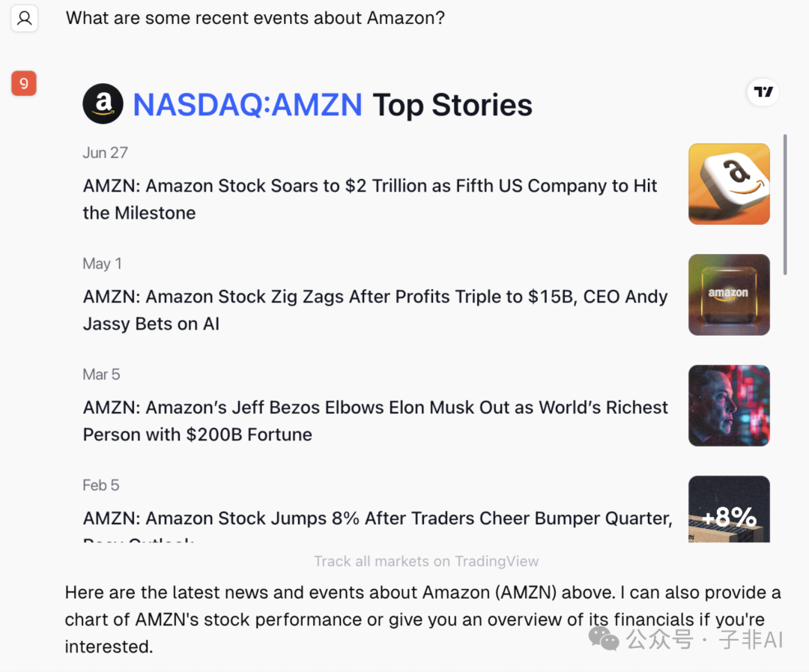This screenshot has height=672, width=809.
Task: Click the Top Stories heading
Action: point(452,105)
